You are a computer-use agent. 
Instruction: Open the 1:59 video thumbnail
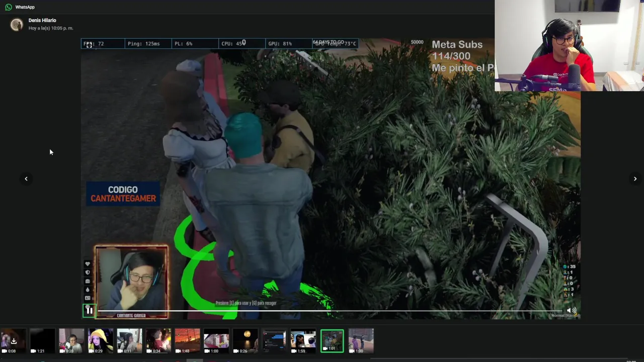tap(303, 341)
